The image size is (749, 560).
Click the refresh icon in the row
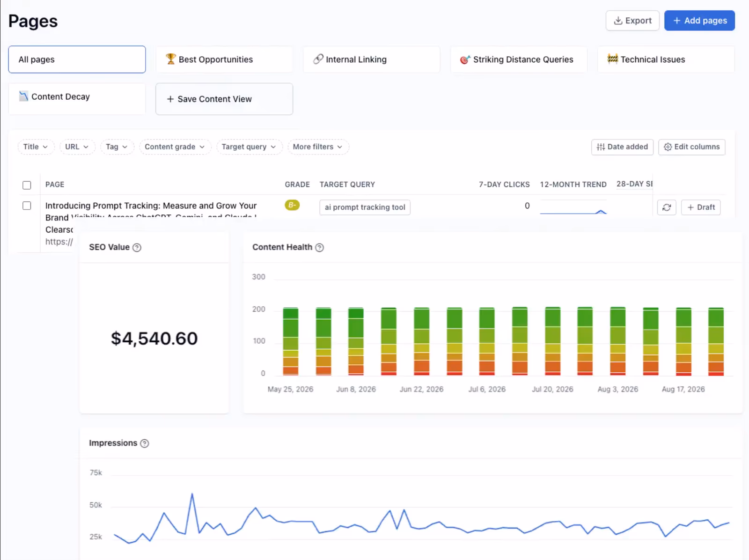(x=667, y=207)
